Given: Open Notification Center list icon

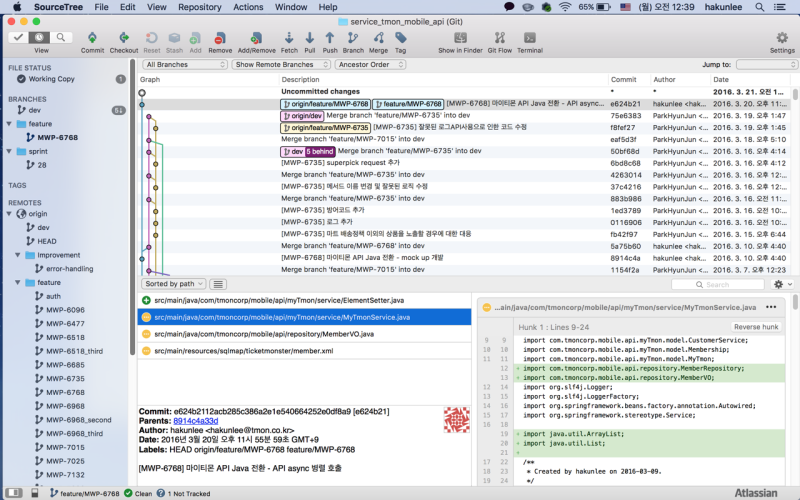Looking at the screenshot, I should [x=780, y=7].
